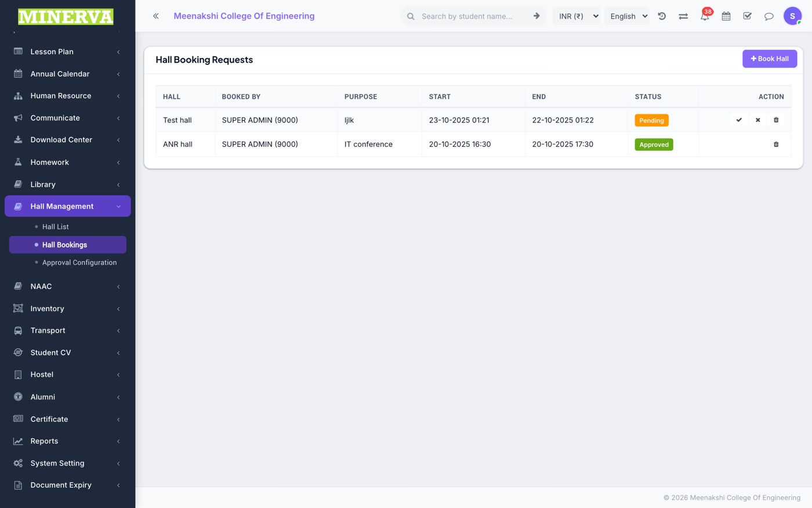Click Hall Booking Requests heading
Viewport: 812px width, 508px height.
click(x=204, y=60)
